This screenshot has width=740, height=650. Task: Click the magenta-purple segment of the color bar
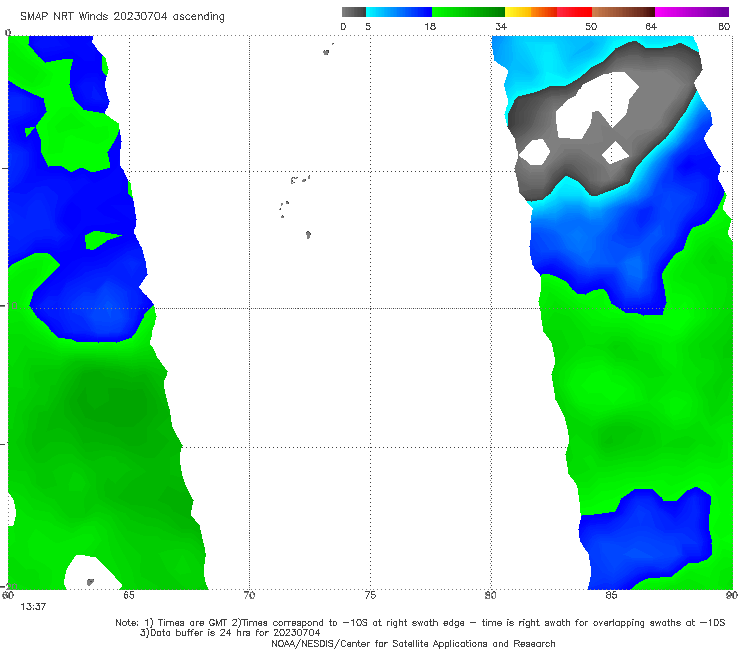(x=692, y=12)
